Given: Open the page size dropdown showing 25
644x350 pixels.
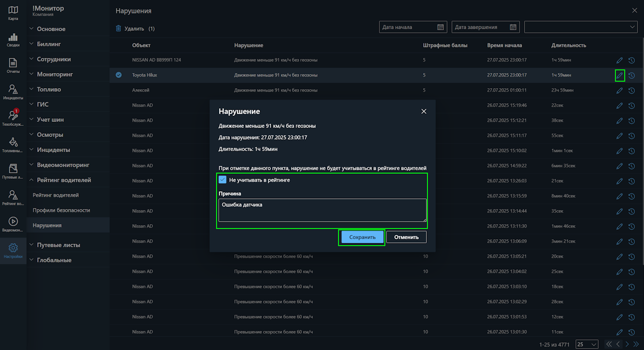Looking at the screenshot, I should pyautogui.click(x=587, y=344).
